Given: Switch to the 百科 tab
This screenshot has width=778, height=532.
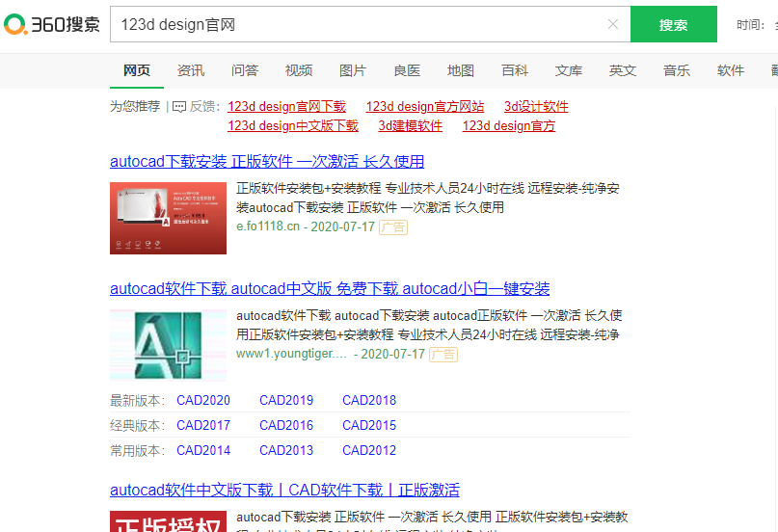Looking at the screenshot, I should (515, 70).
